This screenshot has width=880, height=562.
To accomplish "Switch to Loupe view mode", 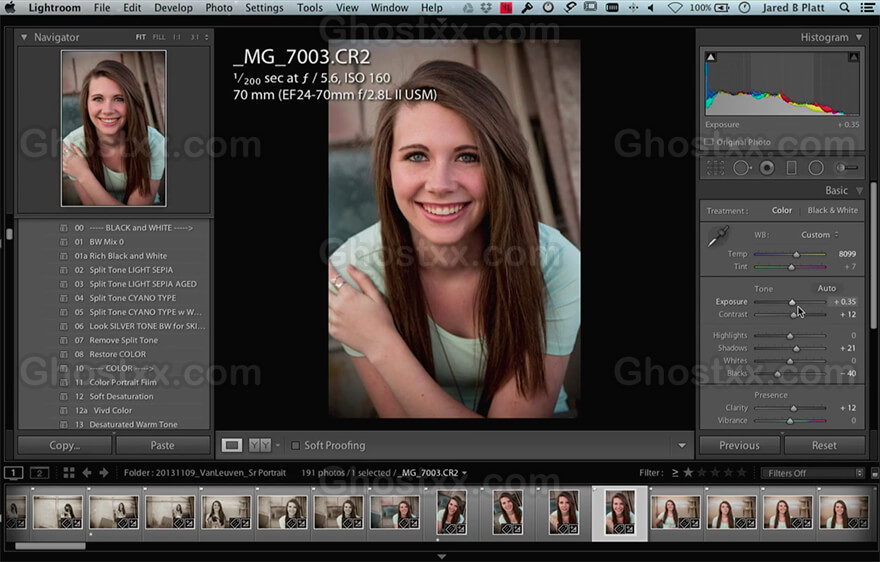I will (231, 445).
